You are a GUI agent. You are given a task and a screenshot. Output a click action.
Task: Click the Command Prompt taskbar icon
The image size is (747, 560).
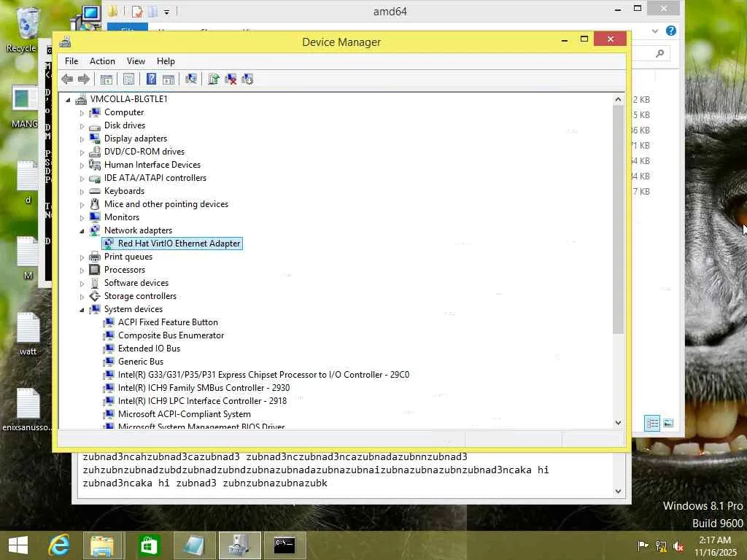tap(285, 545)
